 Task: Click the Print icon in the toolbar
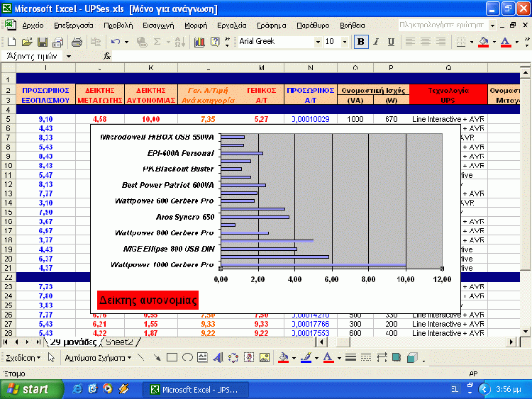point(77,42)
